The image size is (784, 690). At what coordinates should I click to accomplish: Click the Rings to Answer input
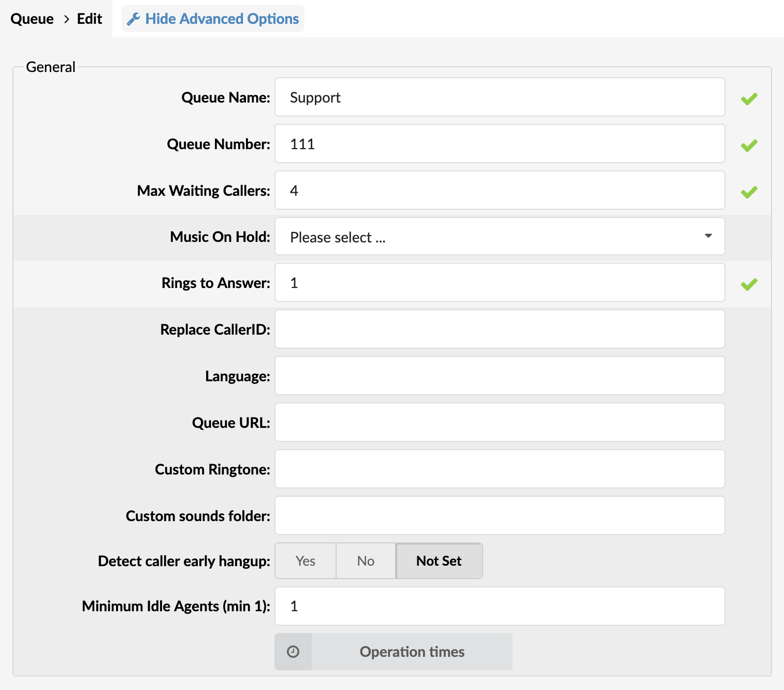pos(500,282)
